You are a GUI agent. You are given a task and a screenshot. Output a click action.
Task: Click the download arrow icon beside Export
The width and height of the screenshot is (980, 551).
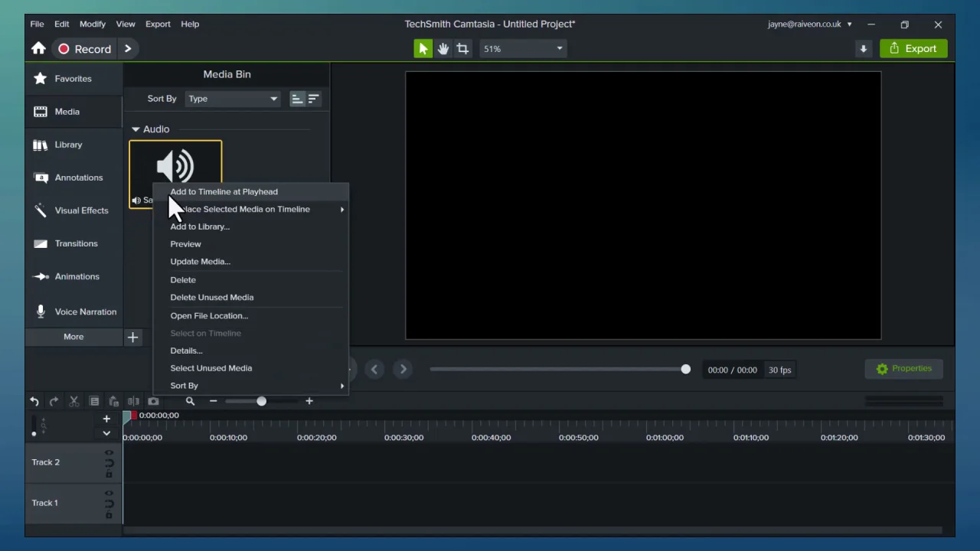[x=863, y=48]
